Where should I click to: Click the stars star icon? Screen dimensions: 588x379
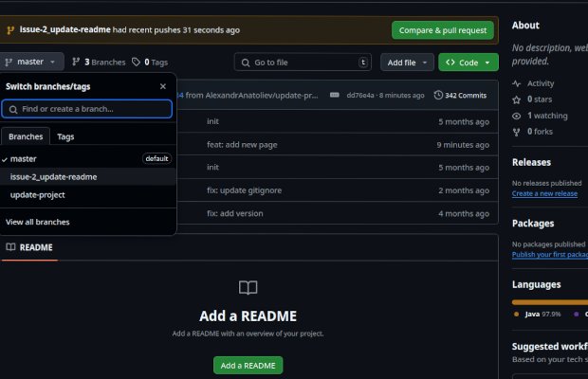[x=517, y=99]
